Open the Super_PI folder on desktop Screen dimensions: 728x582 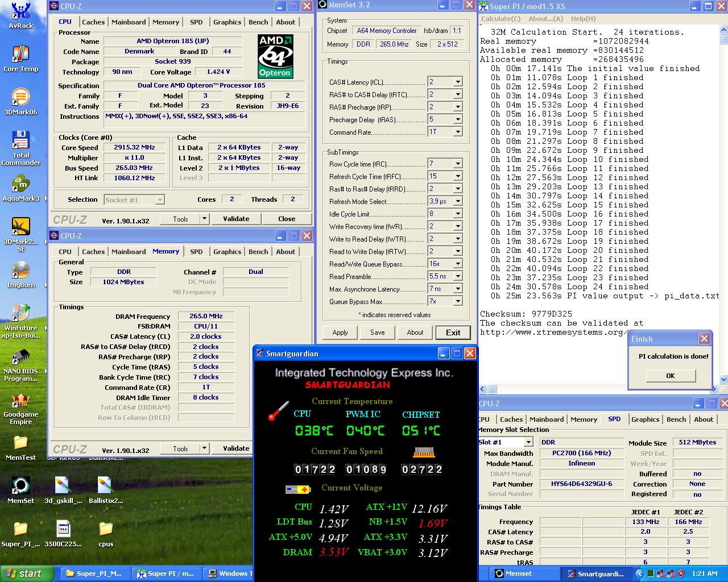(21, 534)
